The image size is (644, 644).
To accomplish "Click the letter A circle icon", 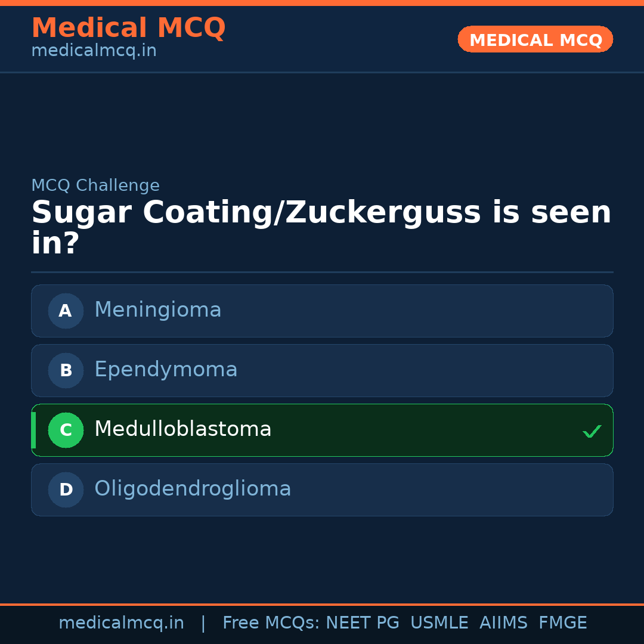I will click(x=66, y=311).
